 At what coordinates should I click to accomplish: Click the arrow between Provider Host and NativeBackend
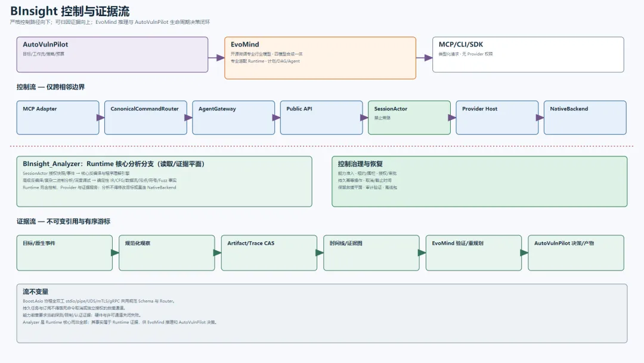point(540,118)
